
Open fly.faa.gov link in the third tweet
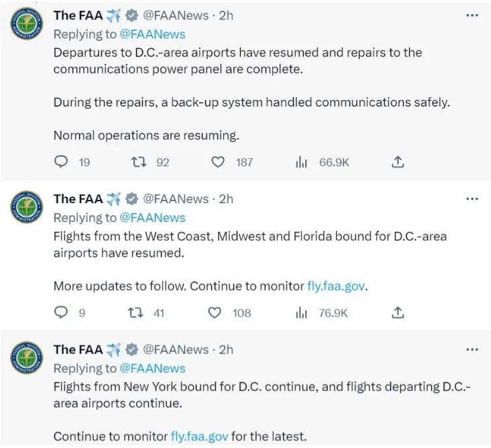click(199, 436)
